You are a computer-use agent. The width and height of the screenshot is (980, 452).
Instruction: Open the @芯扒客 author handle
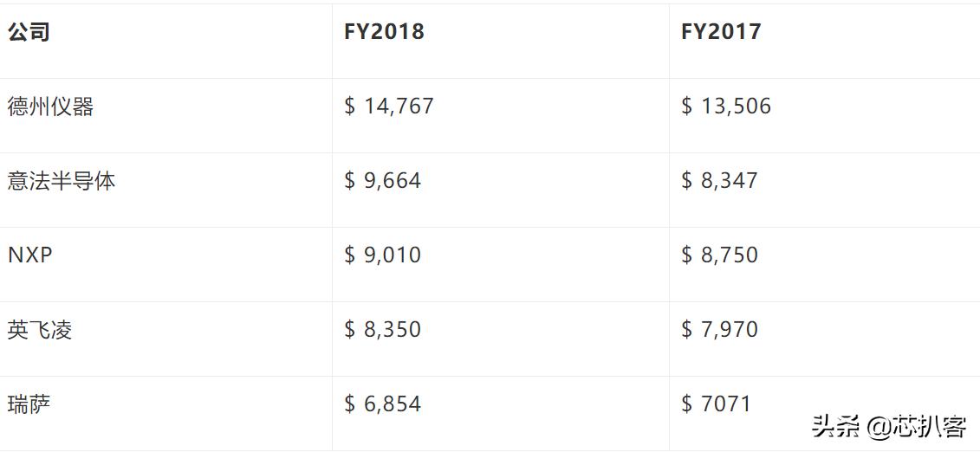tap(916, 426)
